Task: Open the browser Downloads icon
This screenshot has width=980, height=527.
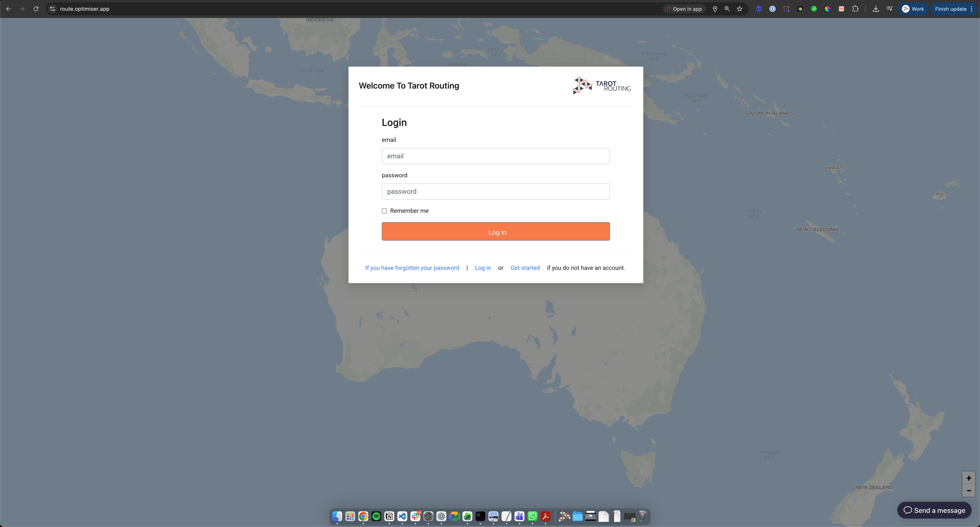Action: (876, 9)
